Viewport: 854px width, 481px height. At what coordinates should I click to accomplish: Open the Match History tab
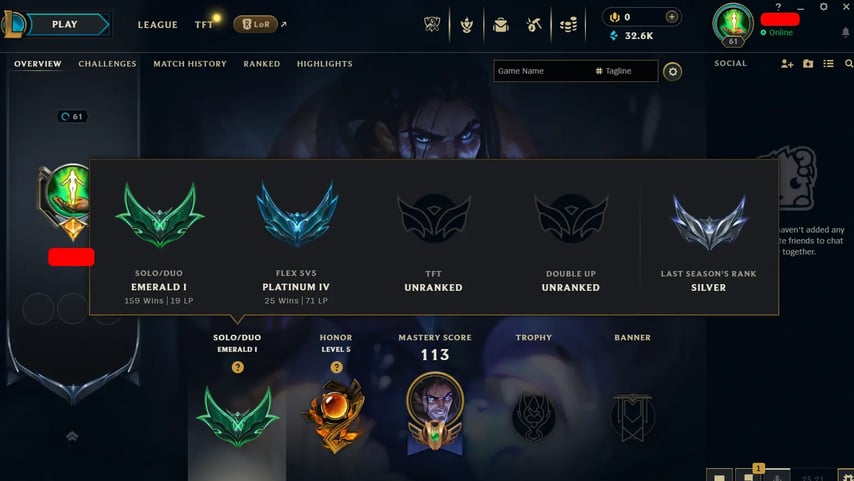[190, 64]
